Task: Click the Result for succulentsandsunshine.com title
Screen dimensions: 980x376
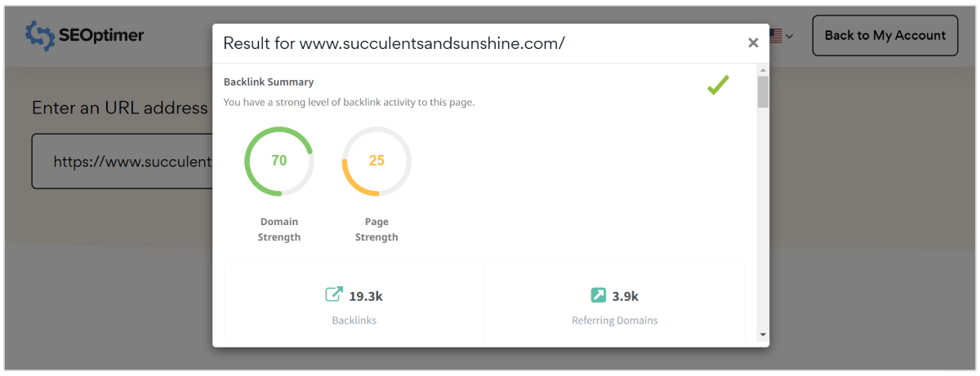Action: tap(394, 43)
